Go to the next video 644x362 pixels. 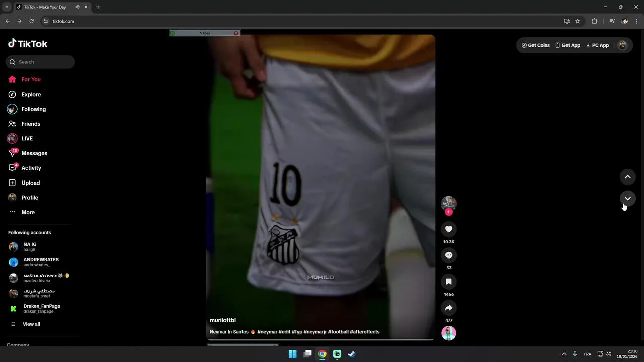pyautogui.click(x=627, y=198)
